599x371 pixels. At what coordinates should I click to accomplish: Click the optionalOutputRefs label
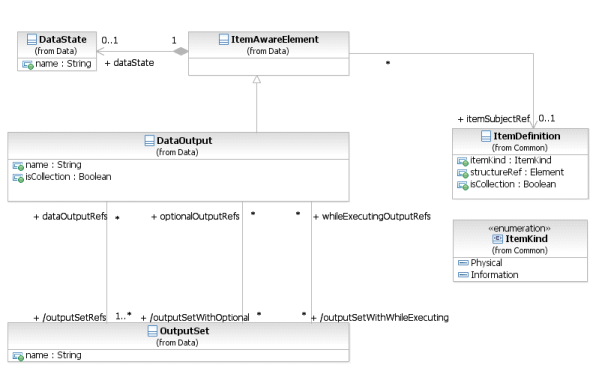(x=195, y=217)
